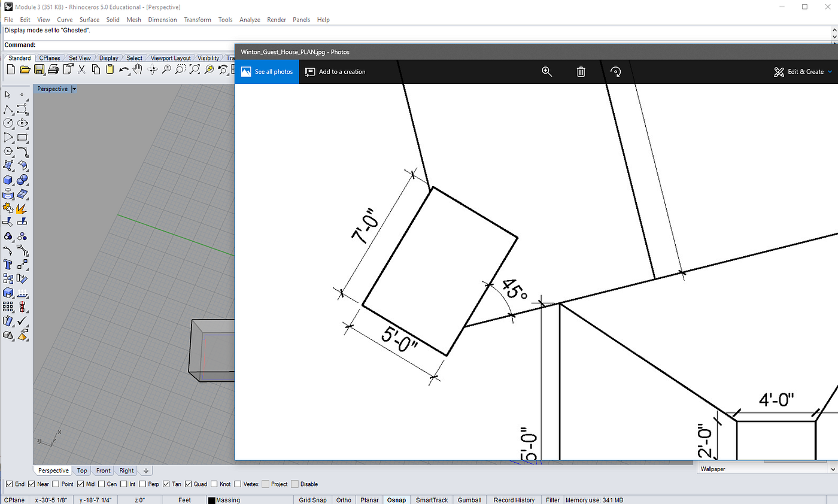Print using the printer icon
This screenshot has height=504, width=838.
[53, 69]
